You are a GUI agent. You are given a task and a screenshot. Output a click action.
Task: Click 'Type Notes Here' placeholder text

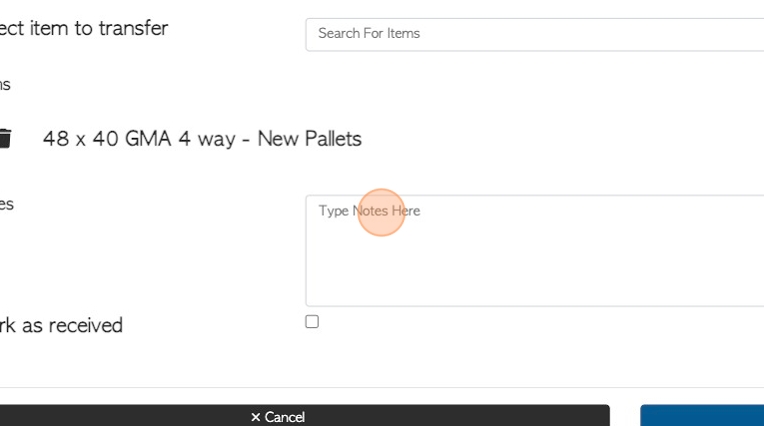369,211
